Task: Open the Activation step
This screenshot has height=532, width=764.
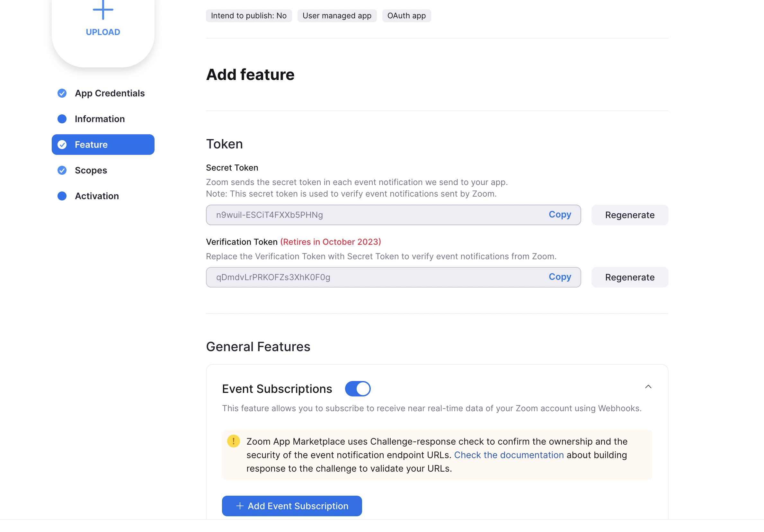Action: (x=96, y=196)
